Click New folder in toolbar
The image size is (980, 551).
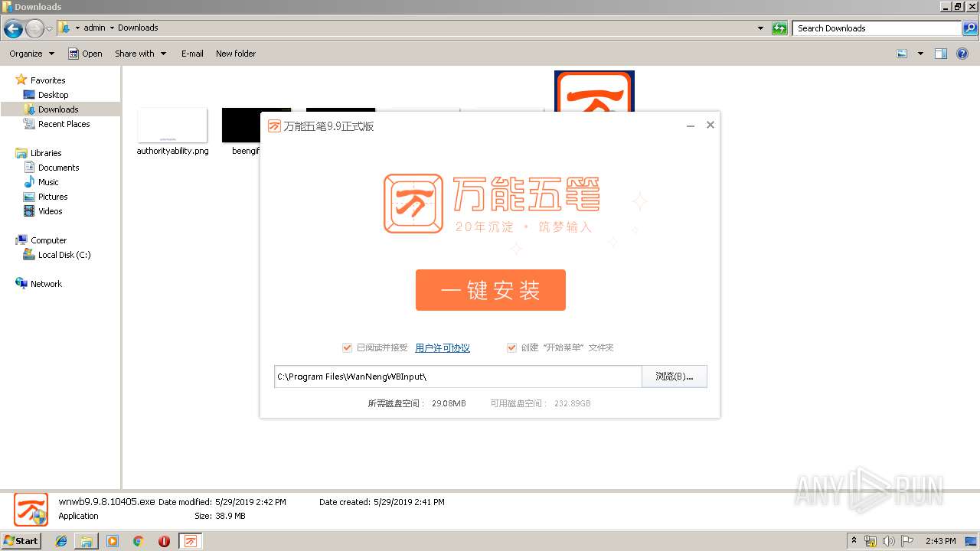pyautogui.click(x=236, y=54)
